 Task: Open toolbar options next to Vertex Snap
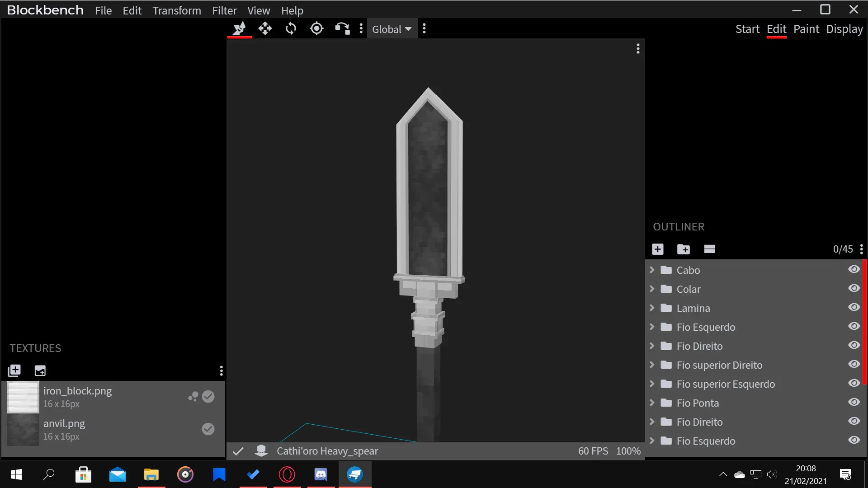point(361,29)
